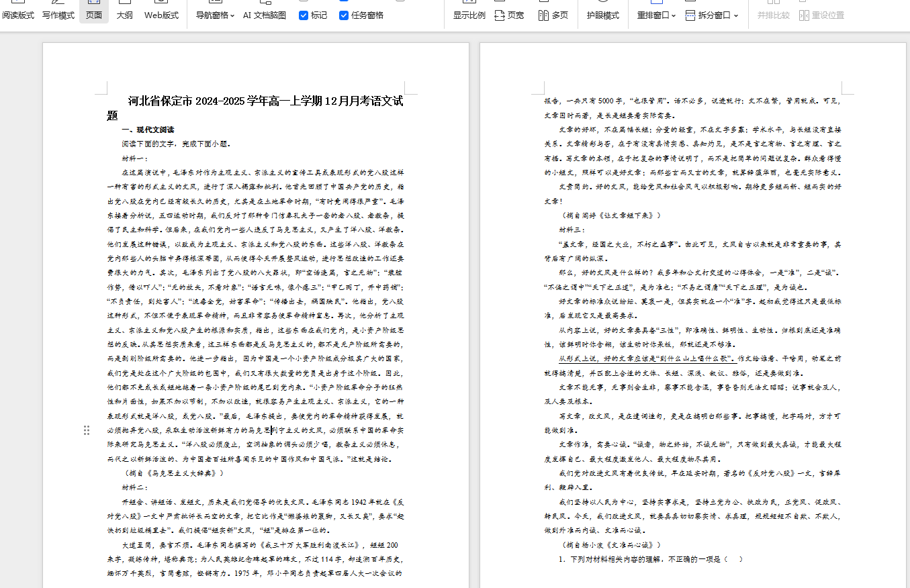Disable the 任务窗格 task pane checkbox
Screen dimensions: 910x588
[345, 15]
